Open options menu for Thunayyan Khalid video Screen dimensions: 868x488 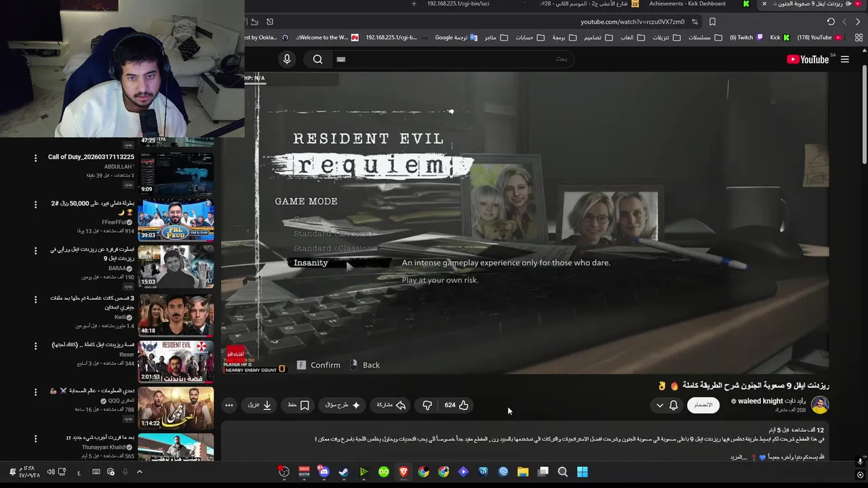click(35, 439)
